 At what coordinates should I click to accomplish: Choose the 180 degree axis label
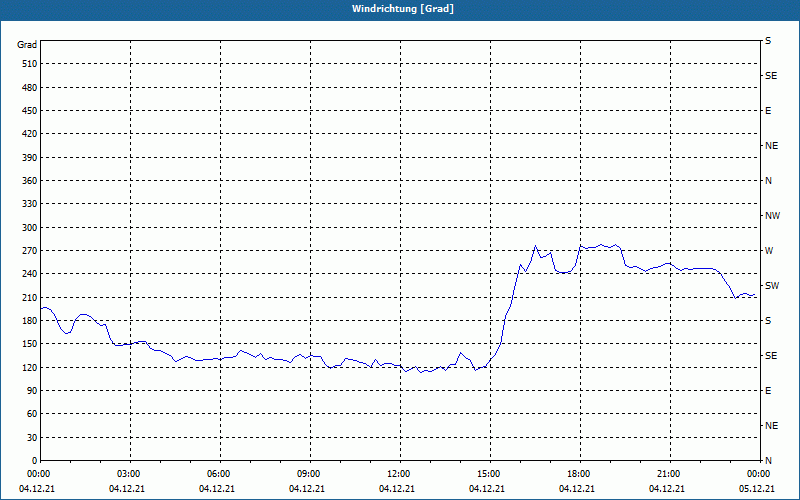click(30, 321)
